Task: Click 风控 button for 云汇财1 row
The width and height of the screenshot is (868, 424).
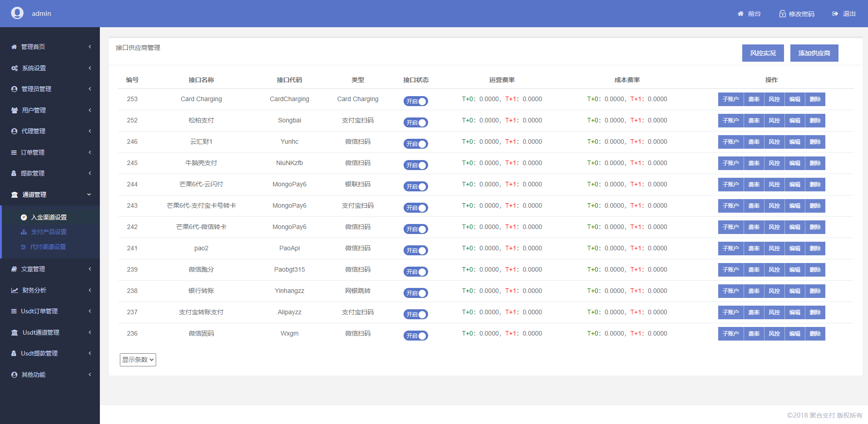Action: pyautogui.click(x=774, y=142)
